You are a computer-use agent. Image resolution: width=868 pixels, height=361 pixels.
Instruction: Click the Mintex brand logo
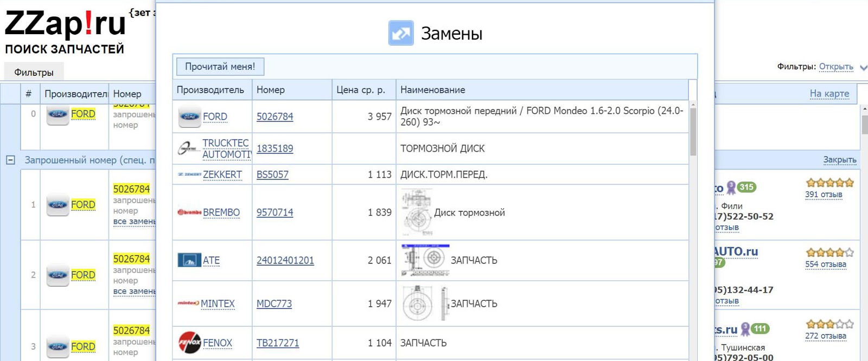tap(188, 304)
